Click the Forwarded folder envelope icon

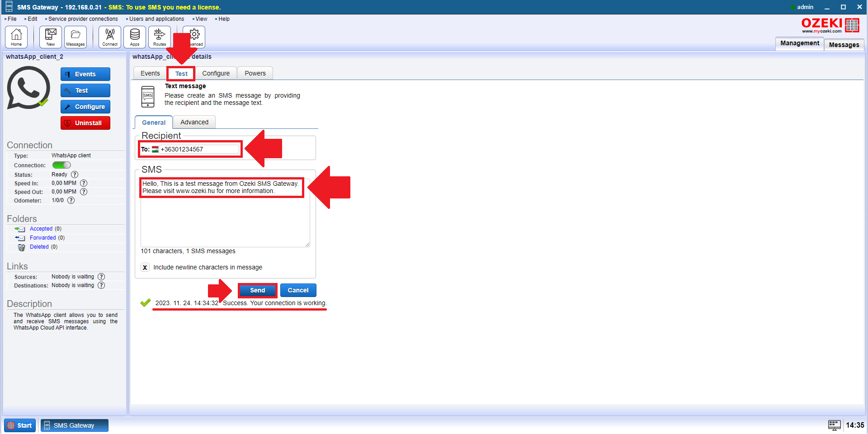(20, 238)
